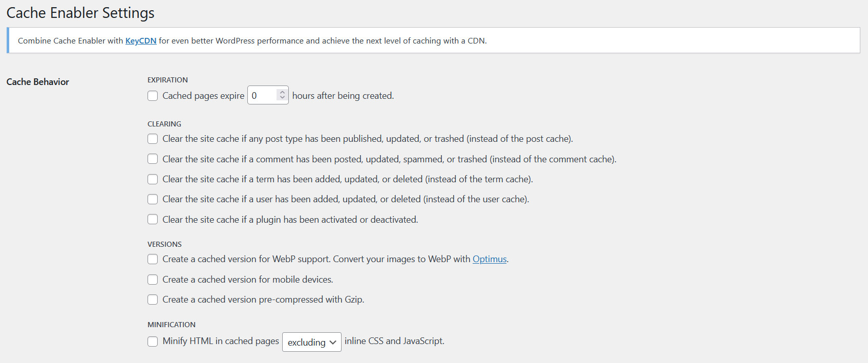
Task: Toggle the Minify HTML in cached pages checkbox
Action: 153,341
